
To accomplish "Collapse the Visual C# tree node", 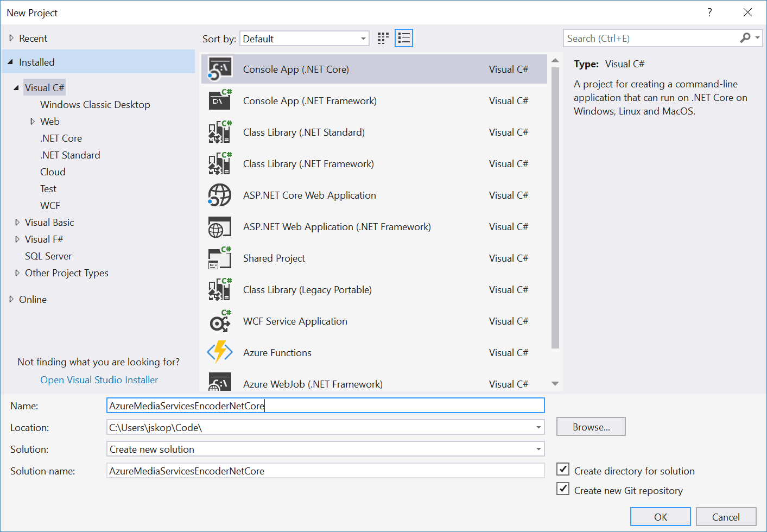I will click(x=16, y=87).
